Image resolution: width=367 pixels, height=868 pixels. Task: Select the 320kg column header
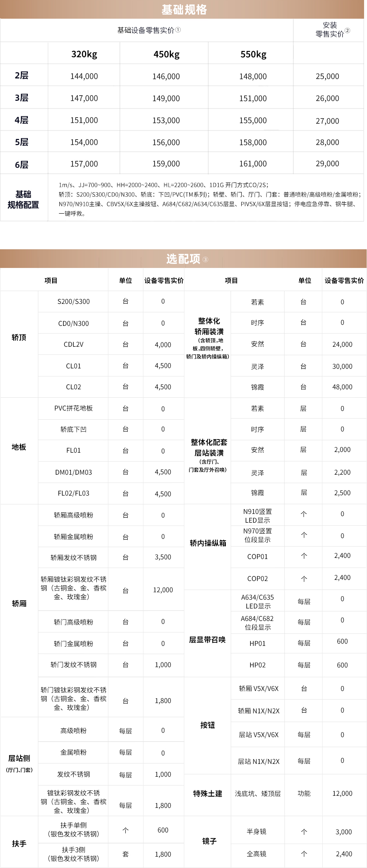click(84, 54)
